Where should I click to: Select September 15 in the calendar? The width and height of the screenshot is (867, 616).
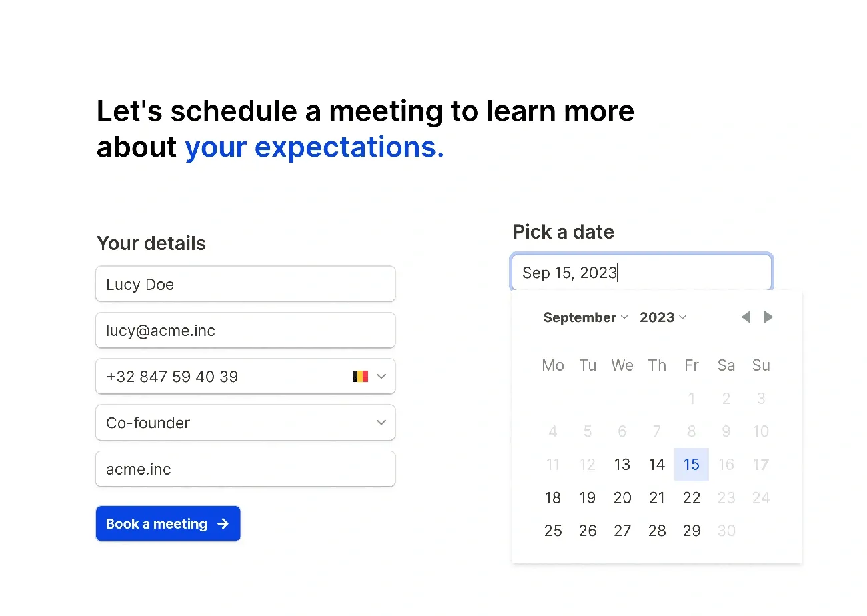pyautogui.click(x=692, y=465)
